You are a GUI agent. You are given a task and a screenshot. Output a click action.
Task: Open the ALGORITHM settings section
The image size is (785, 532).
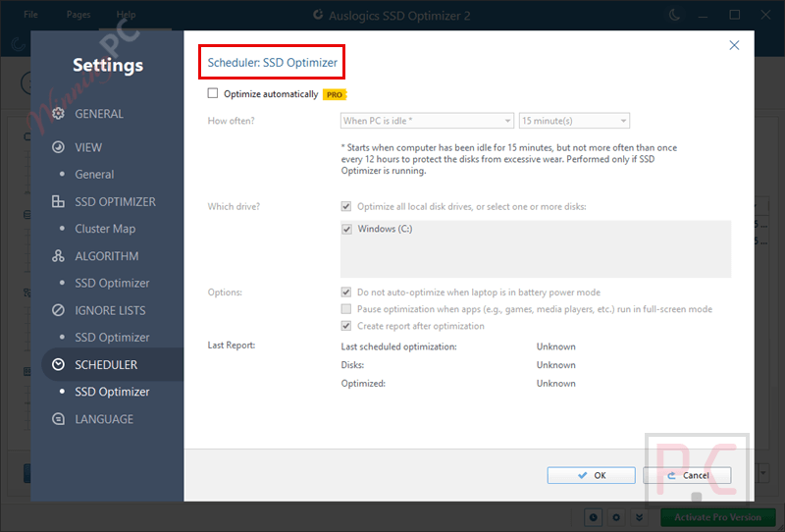click(x=107, y=256)
